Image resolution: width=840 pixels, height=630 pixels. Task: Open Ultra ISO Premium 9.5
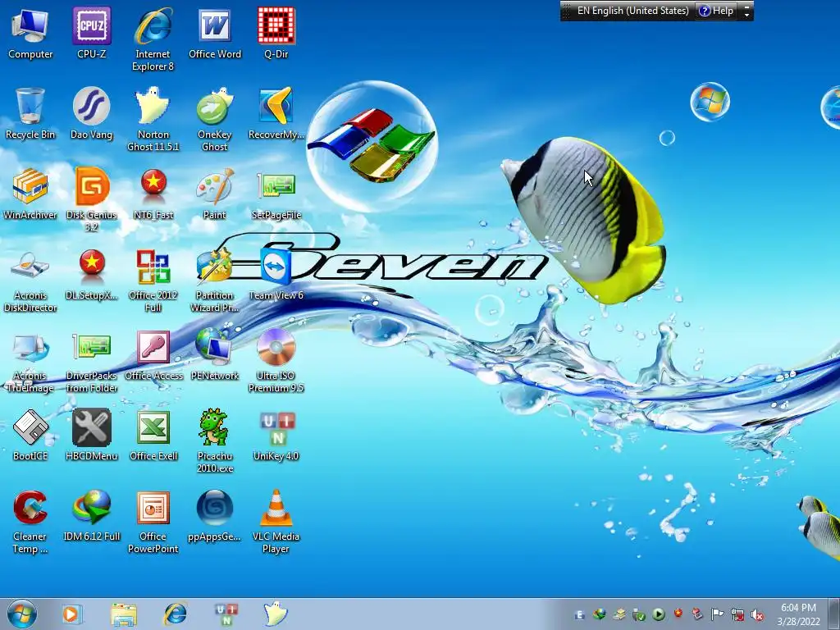(x=276, y=361)
